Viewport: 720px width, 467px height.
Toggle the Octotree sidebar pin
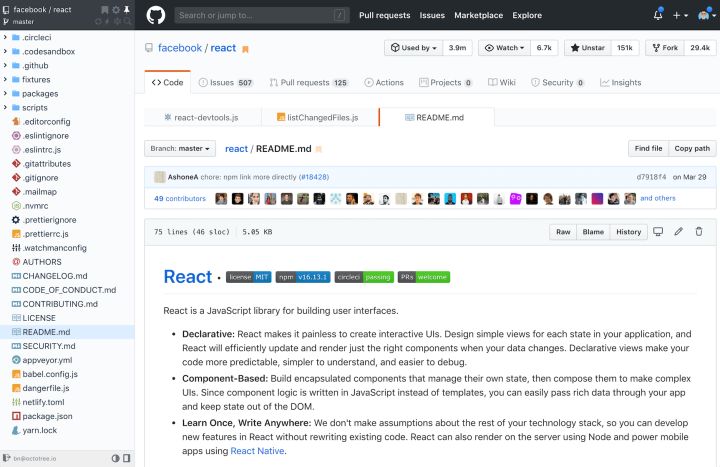click(x=127, y=10)
